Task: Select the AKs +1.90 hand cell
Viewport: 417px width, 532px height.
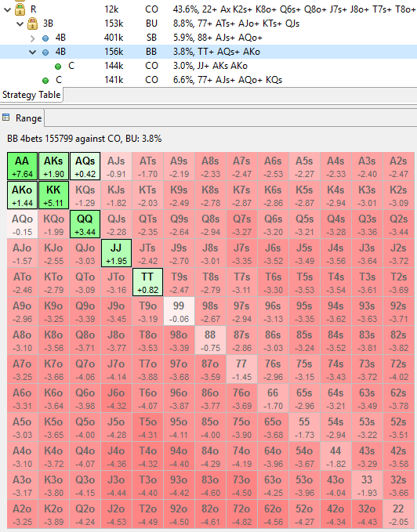Action: [53, 166]
